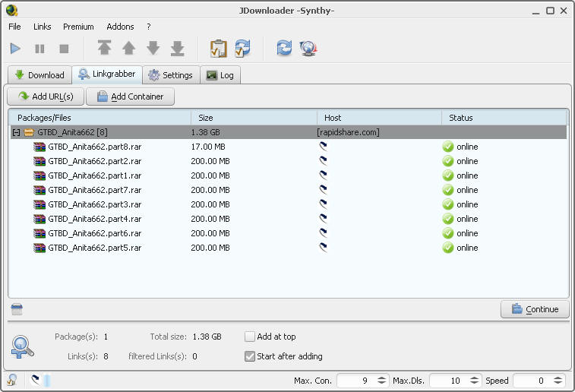
Task: Switch to the Log tab
Action: [220, 75]
